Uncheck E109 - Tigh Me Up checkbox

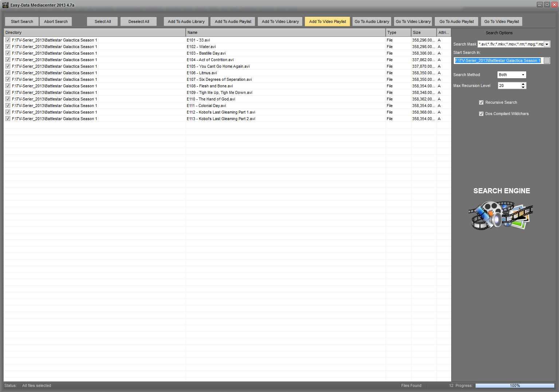point(8,92)
